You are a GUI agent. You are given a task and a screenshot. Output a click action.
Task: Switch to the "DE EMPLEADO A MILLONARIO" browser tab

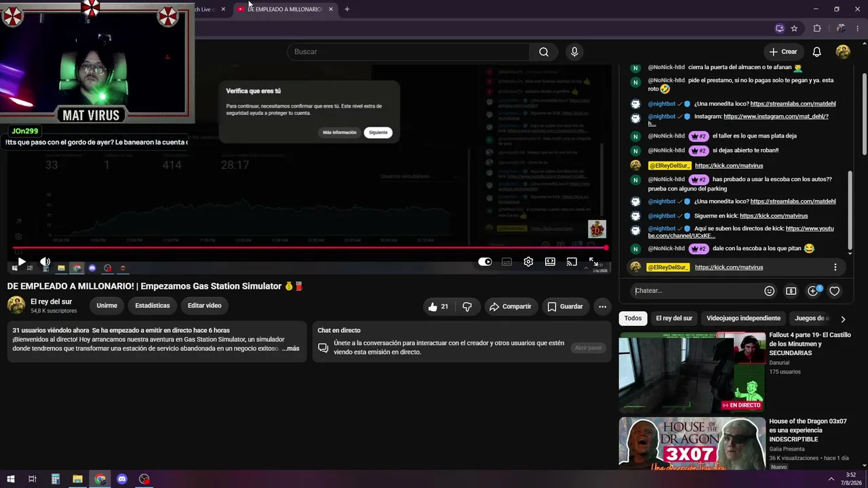point(285,9)
